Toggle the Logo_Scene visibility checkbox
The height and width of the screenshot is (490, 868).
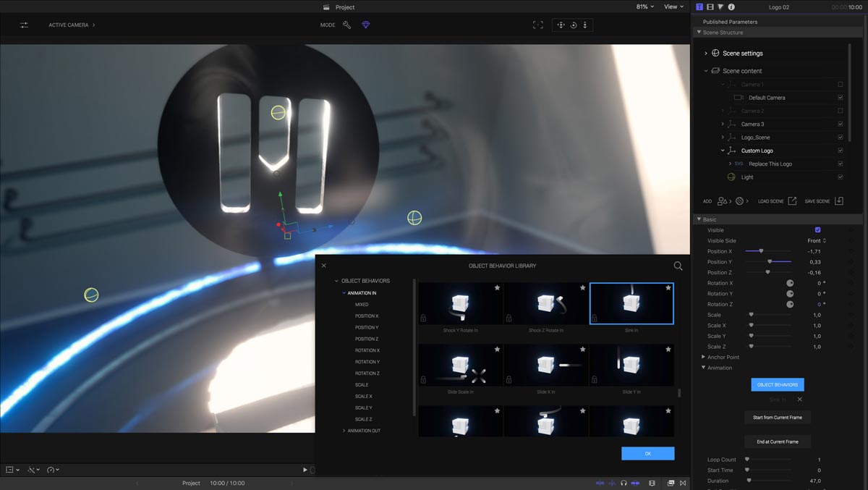coord(841,138)
